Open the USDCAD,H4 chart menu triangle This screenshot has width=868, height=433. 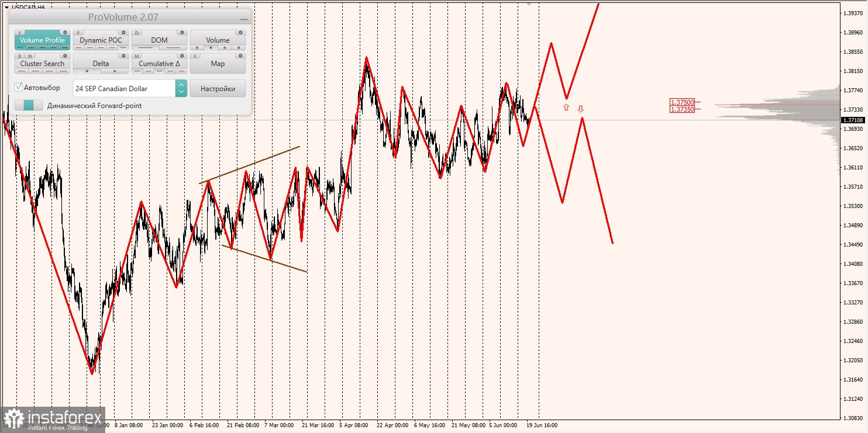6,7
